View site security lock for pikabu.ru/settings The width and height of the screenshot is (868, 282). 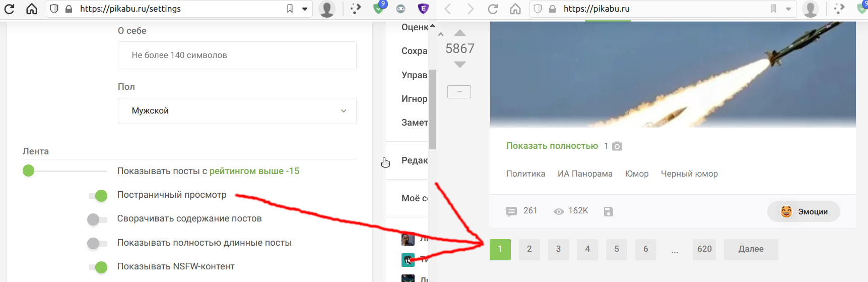point(69,9)
